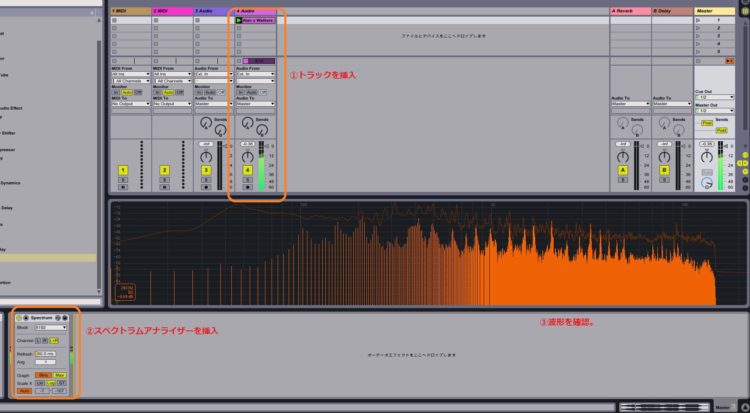Open track 1 All Channels dropdown

(131, 81)
